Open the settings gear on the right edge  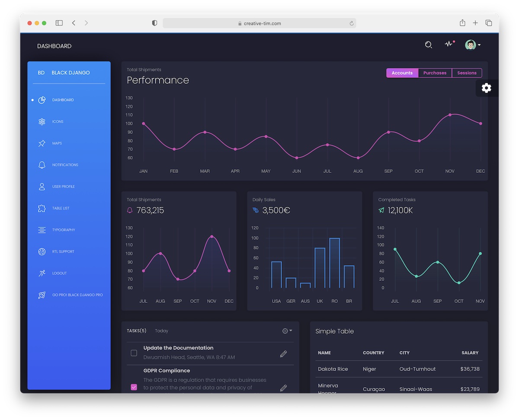pyautogui.click(x=486, y=88)
